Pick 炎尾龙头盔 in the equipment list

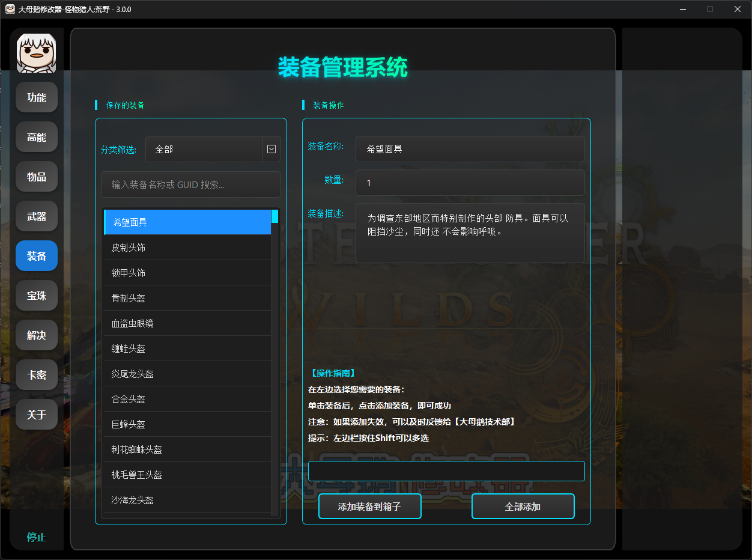[187, 374]
